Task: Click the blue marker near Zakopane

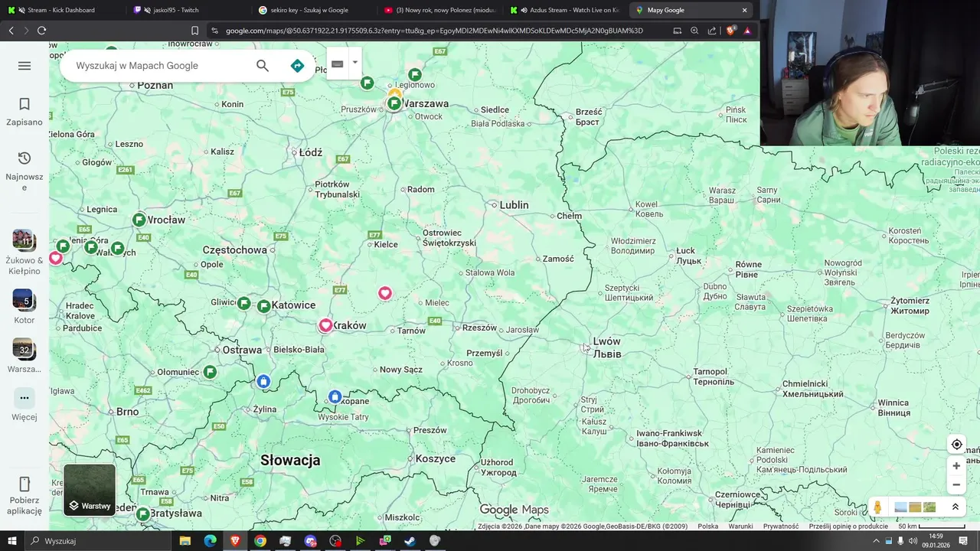Action: click(335, 396)
